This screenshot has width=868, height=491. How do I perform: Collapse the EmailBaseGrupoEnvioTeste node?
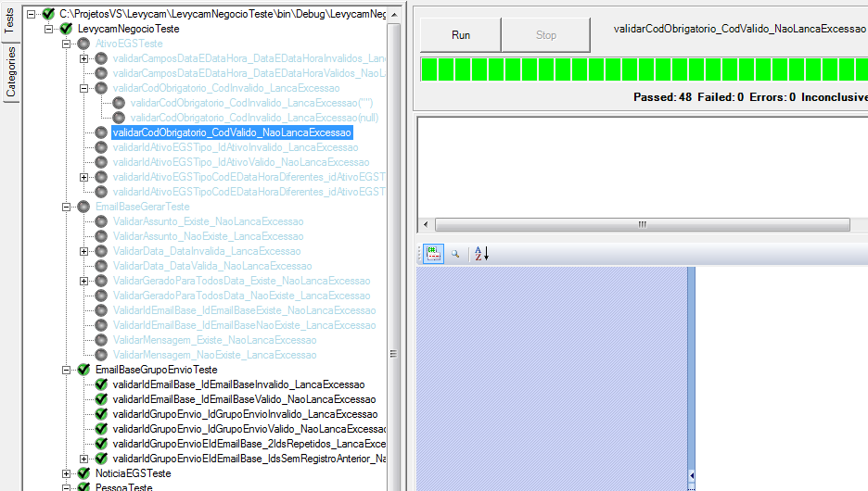(67, 370)
